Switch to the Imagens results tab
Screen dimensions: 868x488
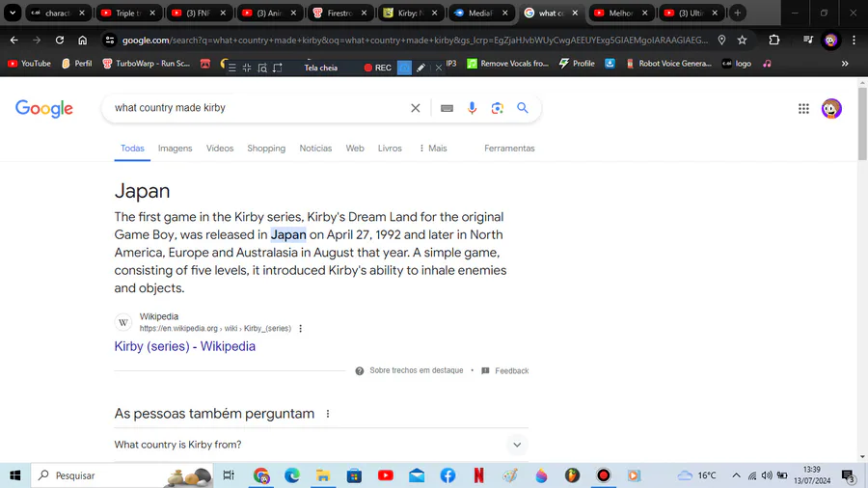tap(175, 149)
